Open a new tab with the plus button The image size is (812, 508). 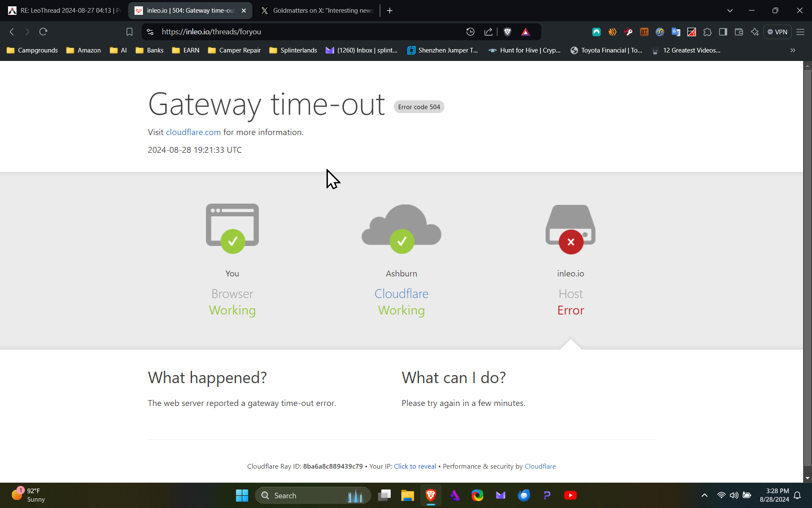[x=390, y=11]
